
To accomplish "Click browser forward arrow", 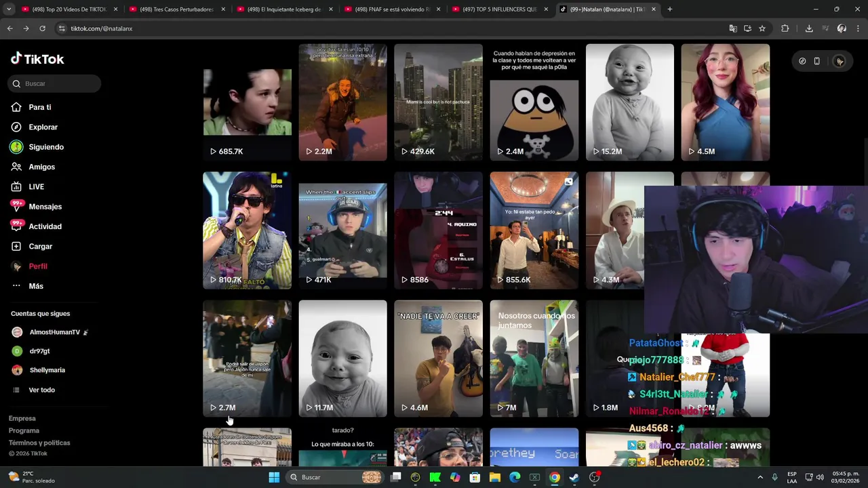I will coord(26,28).
